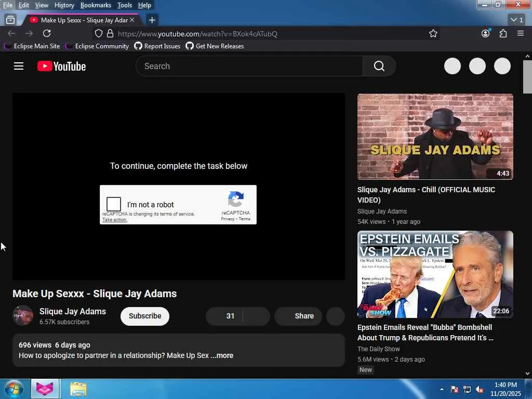Open the extensions puzzle icon
This screenshot has height=399, width=532.
pyautogui.click(x=503, y=33)
